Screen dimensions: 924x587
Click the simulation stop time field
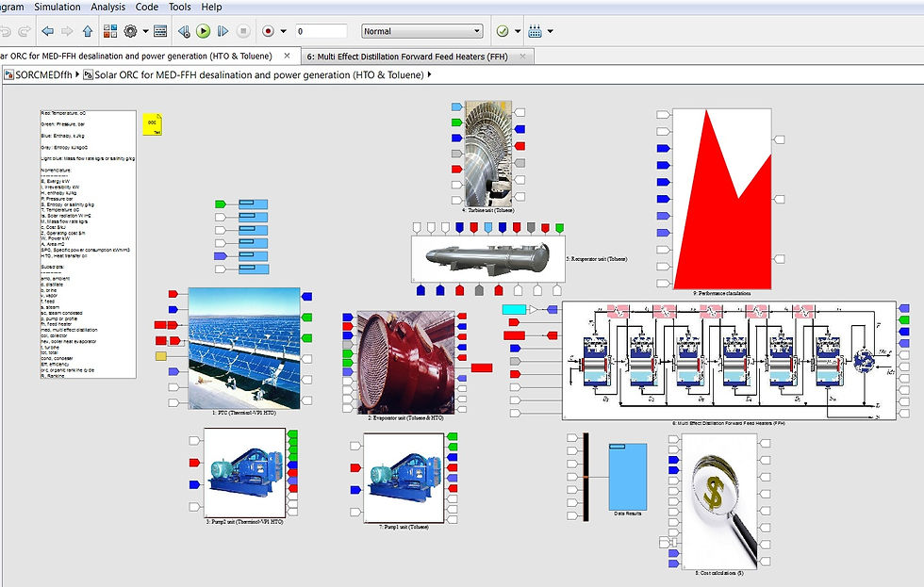pyautogui.click(x=321, y=31)
